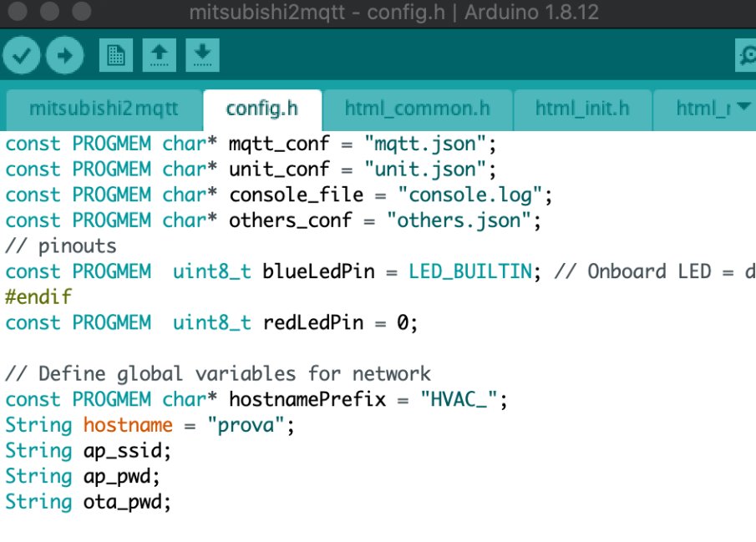
Task: Click the LED_BUILTIN constant
Action: (x=470, y=272)
